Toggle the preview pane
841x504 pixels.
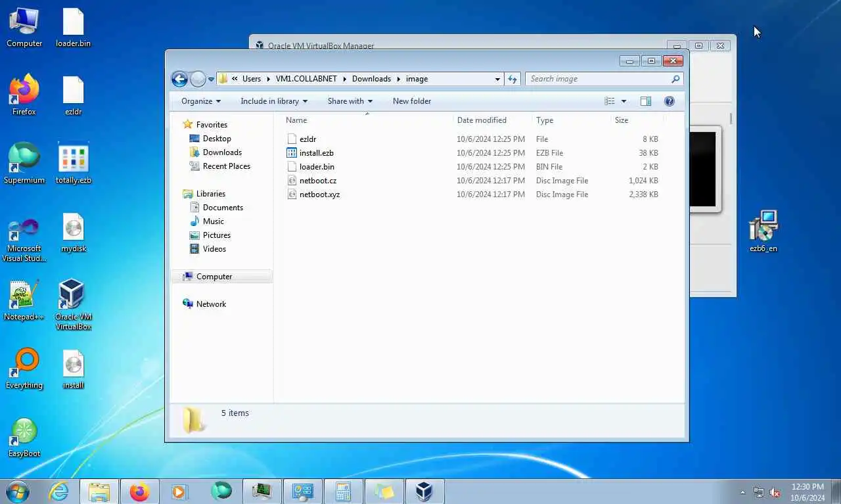tap(646, 101)
